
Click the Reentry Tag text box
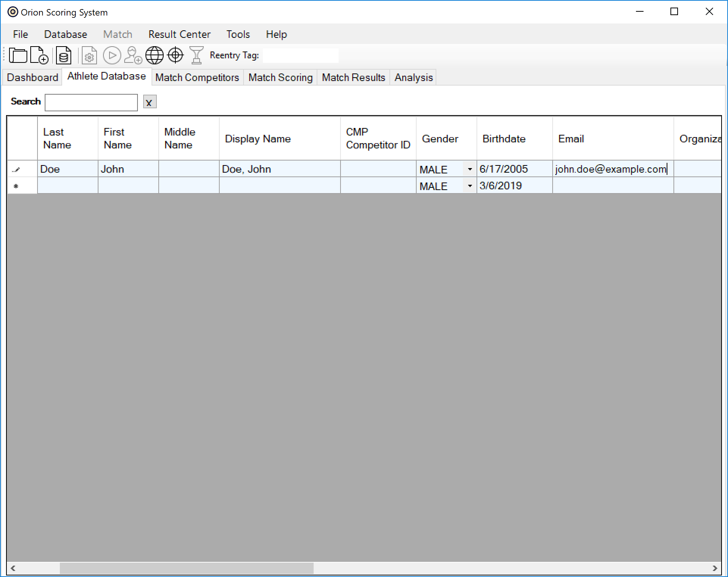300,55
